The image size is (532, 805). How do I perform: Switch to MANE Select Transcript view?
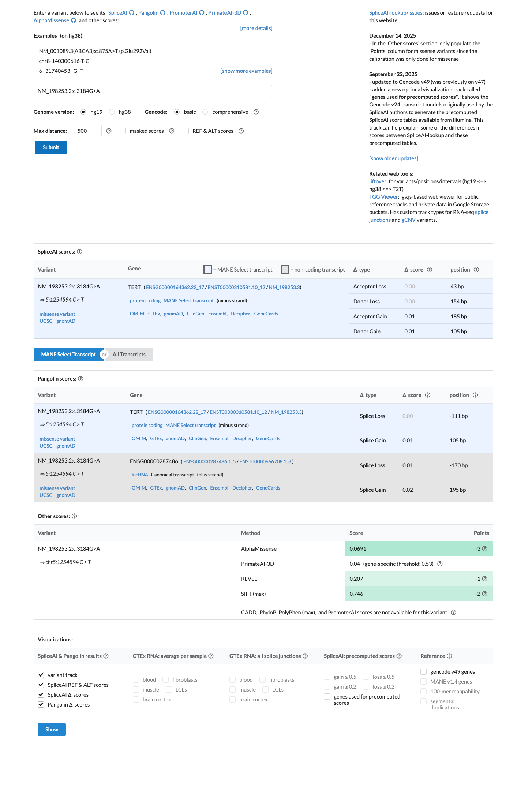pyautogui.click(x=68, y=355)
